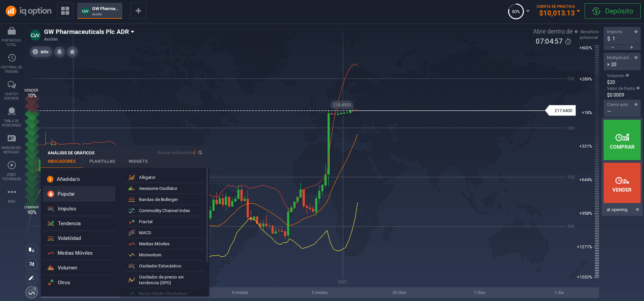Add the Oscilador Estocástico indicator
The image size is (644, 301).
[x=165, y=266]
